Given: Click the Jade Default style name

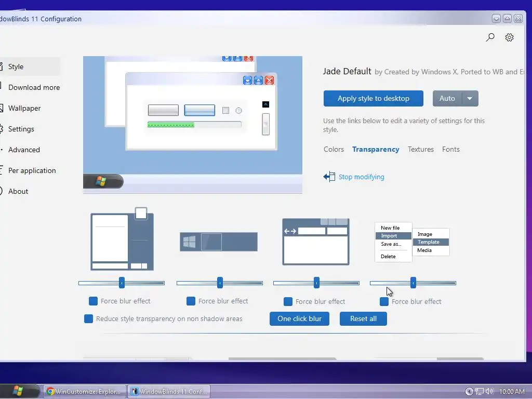Looking at the screenshot, I should pos(347,71).
